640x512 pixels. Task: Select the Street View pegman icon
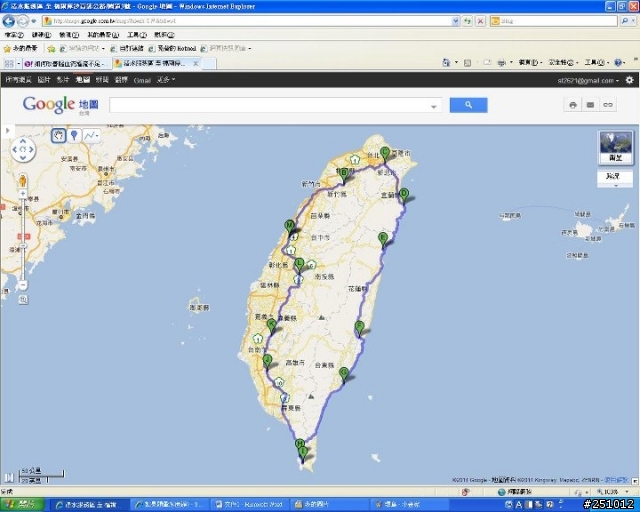tap(23, 180)
